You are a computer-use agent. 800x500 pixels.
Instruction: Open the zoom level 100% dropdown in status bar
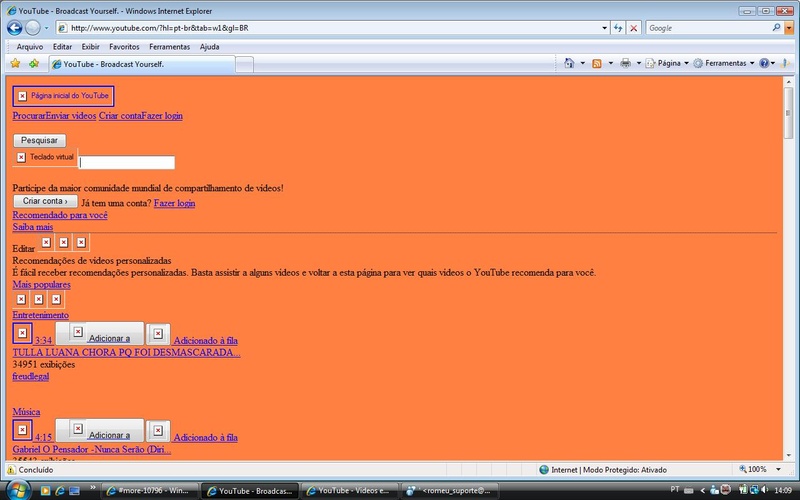(778, 469)
